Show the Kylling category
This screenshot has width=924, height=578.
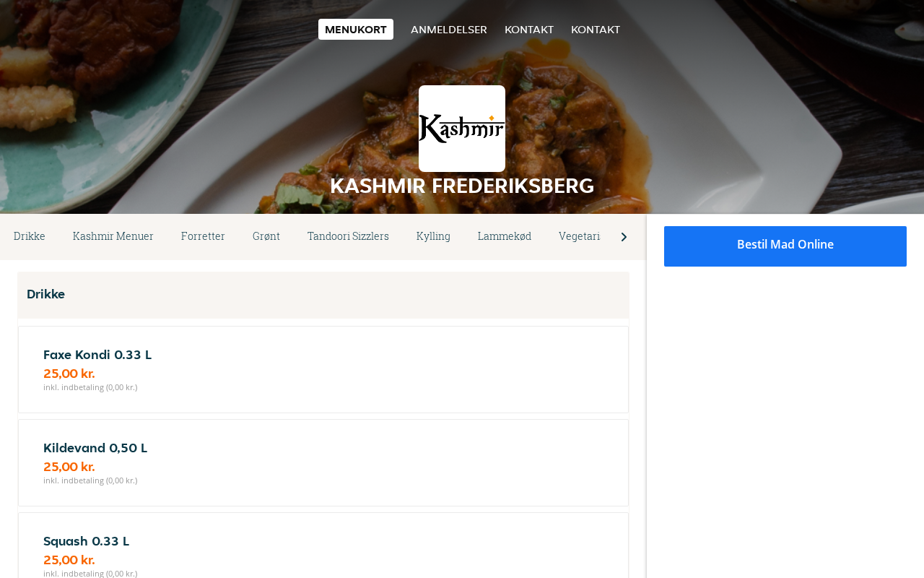click(433, 236)
